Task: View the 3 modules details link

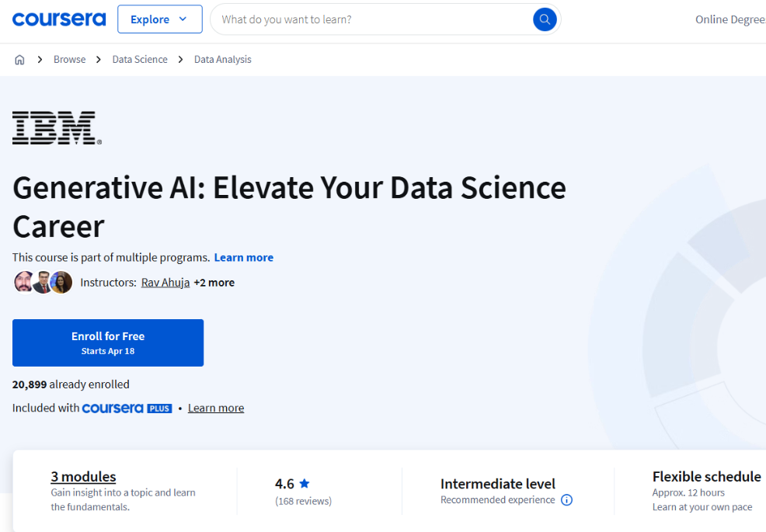Action: [x=83, y=476]
